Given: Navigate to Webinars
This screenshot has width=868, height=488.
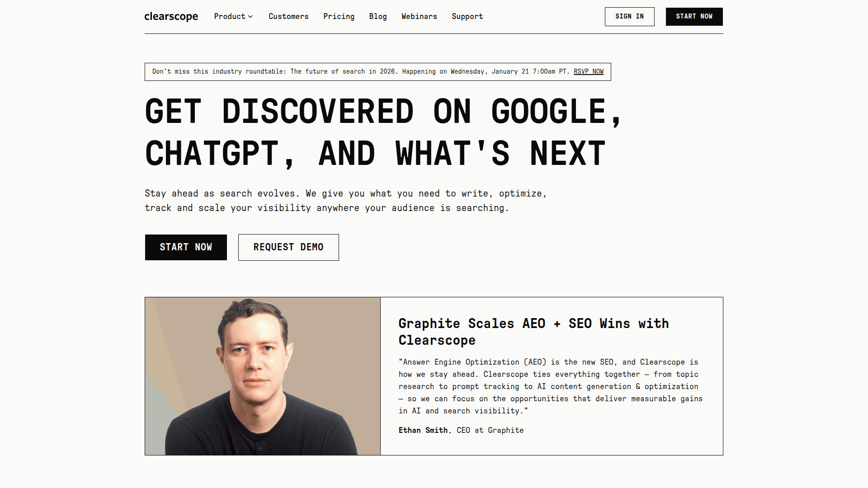Looking at the screenshot, I should click(x=419, y=16).
